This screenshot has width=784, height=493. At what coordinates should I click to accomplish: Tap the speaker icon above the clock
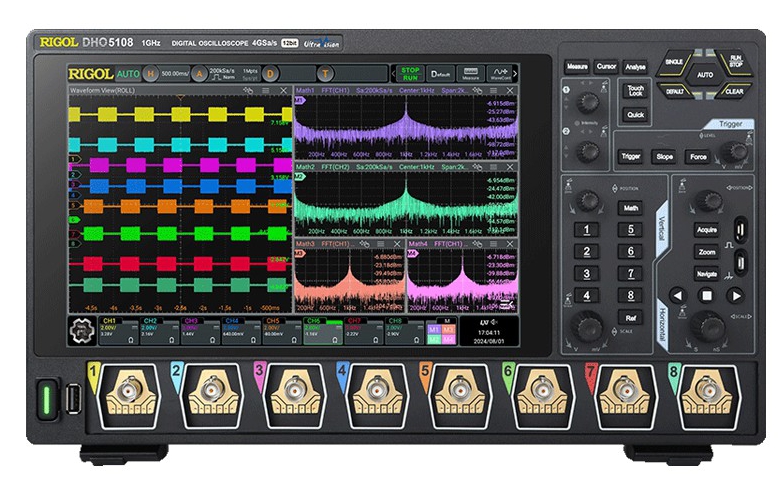(x=494, y=322)
